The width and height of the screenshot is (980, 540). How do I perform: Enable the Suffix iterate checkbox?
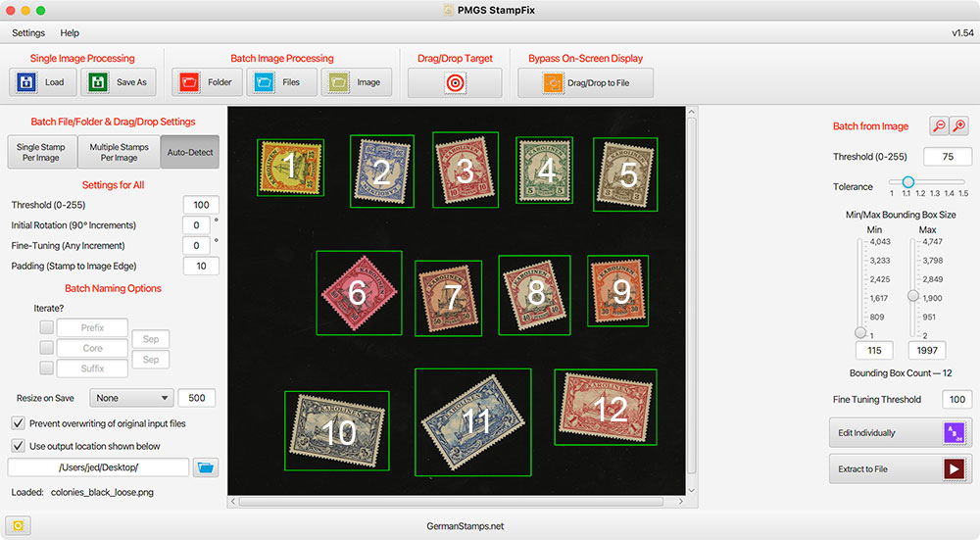pos(46,368)
